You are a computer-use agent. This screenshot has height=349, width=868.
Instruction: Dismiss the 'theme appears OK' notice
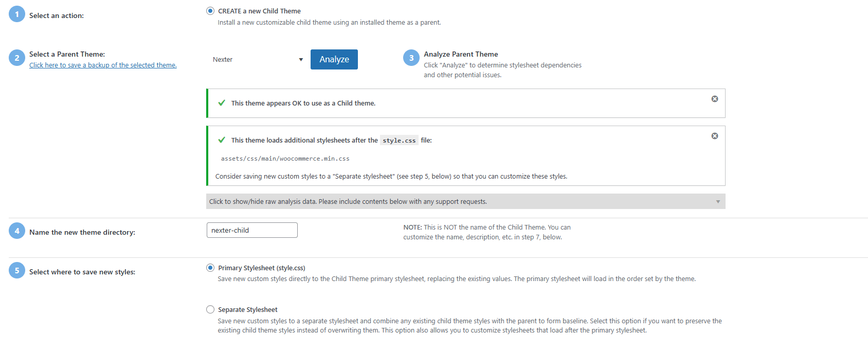point(714,99)
